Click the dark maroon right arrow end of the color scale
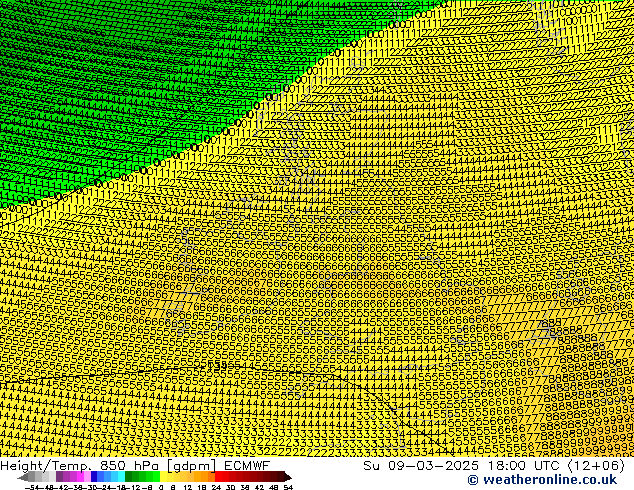Screen dimensions: 634x490 (x=287, y=477)
